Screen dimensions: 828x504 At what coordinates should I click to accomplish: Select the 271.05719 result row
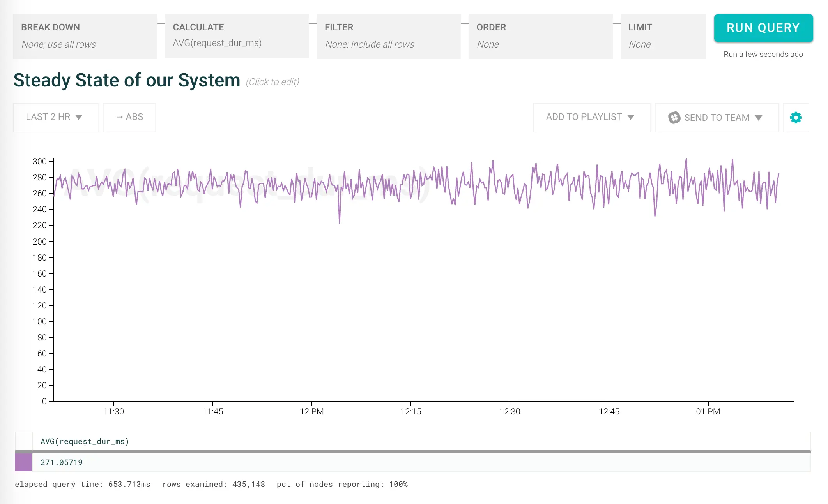(62, 462)
